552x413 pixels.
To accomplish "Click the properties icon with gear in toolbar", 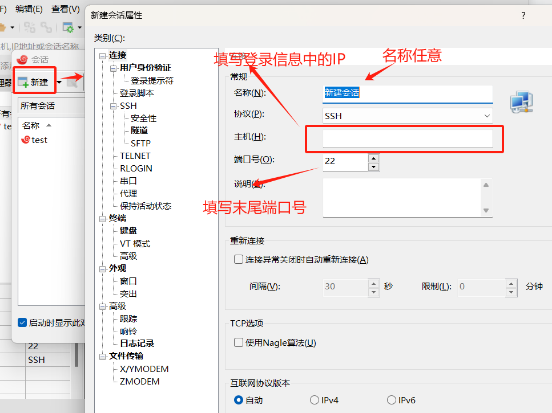I will (68, 27).
